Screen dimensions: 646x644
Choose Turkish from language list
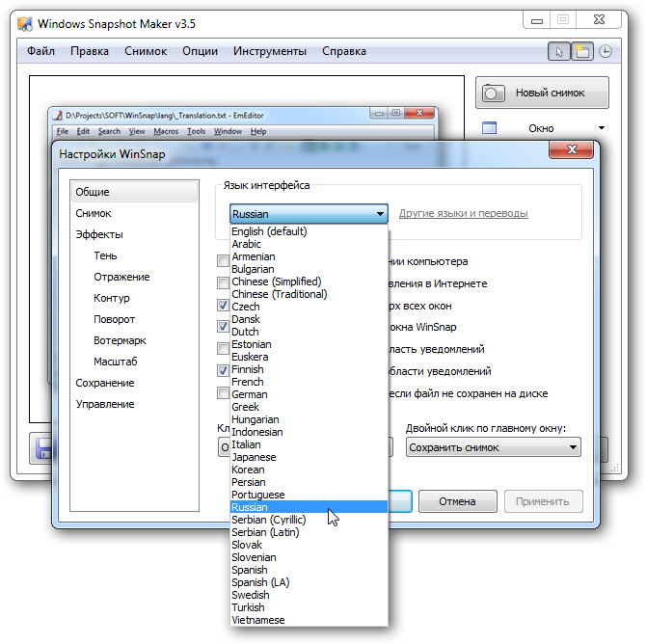[x=309, y=607]
